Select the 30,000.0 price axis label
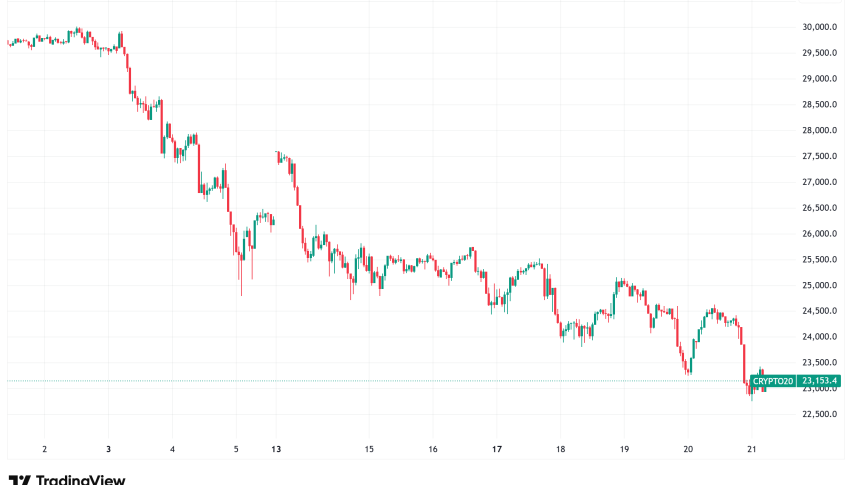The height and width of the screenshot is (485, 852). 819,27
